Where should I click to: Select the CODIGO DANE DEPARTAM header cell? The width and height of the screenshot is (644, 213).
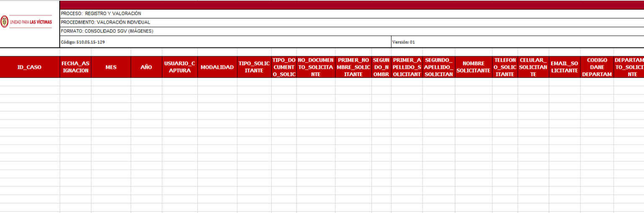[x=597, y=67]
